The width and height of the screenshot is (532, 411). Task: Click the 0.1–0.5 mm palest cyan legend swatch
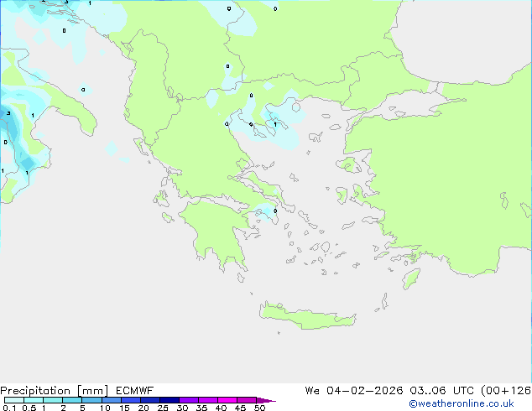(x=14, y=400)
